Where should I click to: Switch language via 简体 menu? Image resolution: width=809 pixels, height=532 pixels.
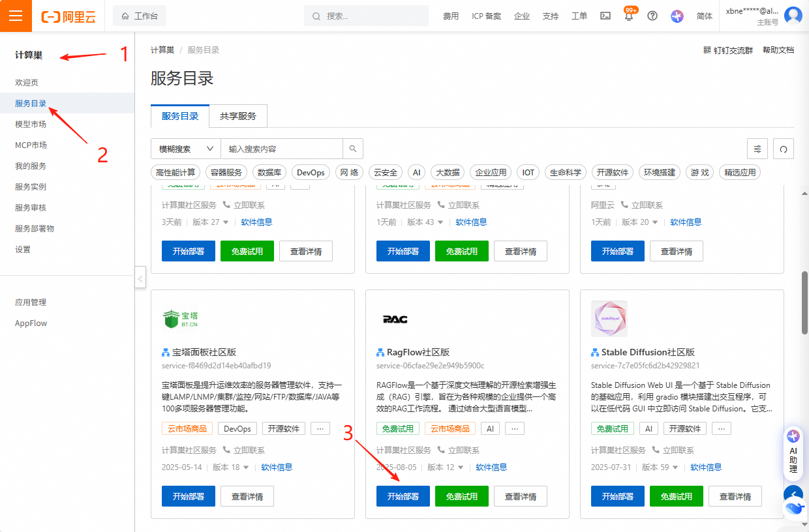coord(705,16)
